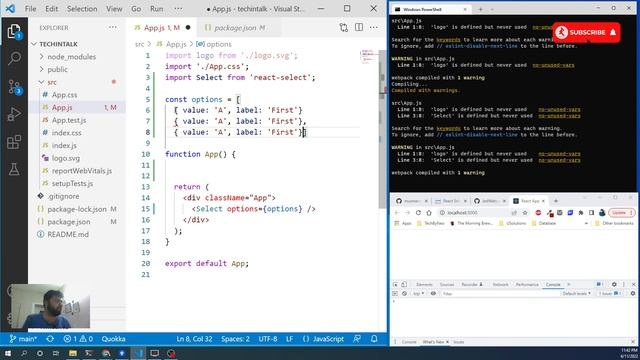
Task: Switch to DevTools Network tab
Action: [500, 284]
